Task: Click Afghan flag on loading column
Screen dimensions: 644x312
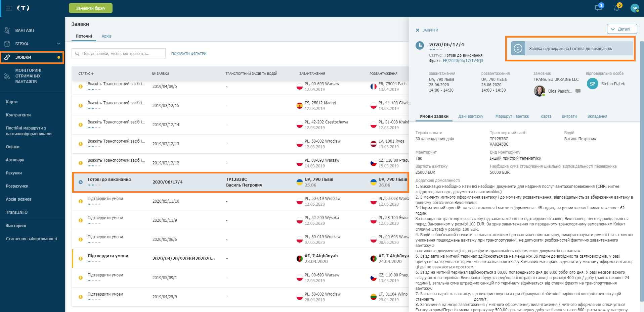Action: 300,259
